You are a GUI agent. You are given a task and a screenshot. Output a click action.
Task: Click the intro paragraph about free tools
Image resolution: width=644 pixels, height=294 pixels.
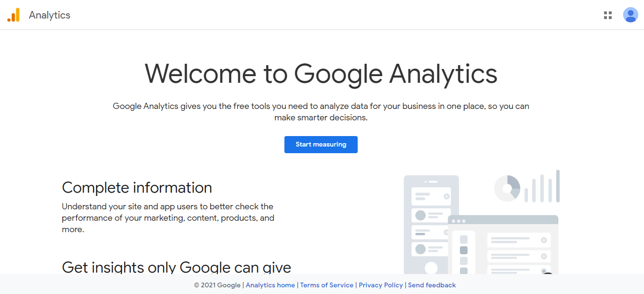click(321, 111)
